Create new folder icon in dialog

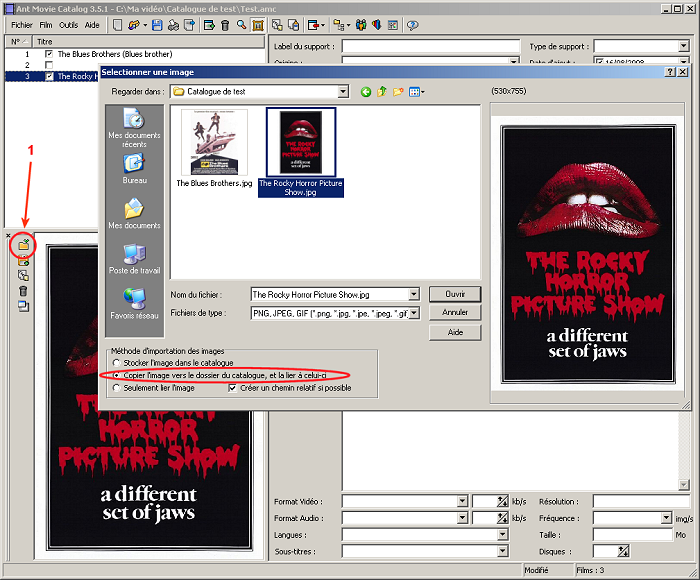click(398, 92)
